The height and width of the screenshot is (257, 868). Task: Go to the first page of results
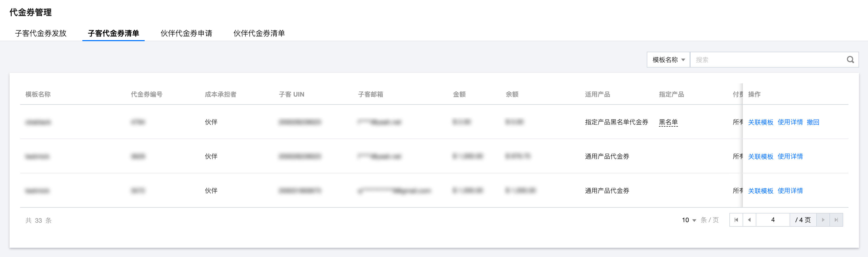click(736, 220)
